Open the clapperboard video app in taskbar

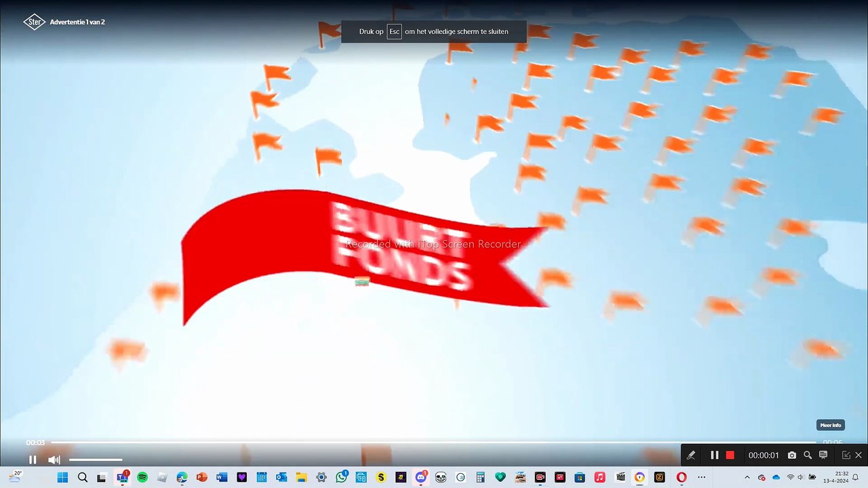pos(620,477)
